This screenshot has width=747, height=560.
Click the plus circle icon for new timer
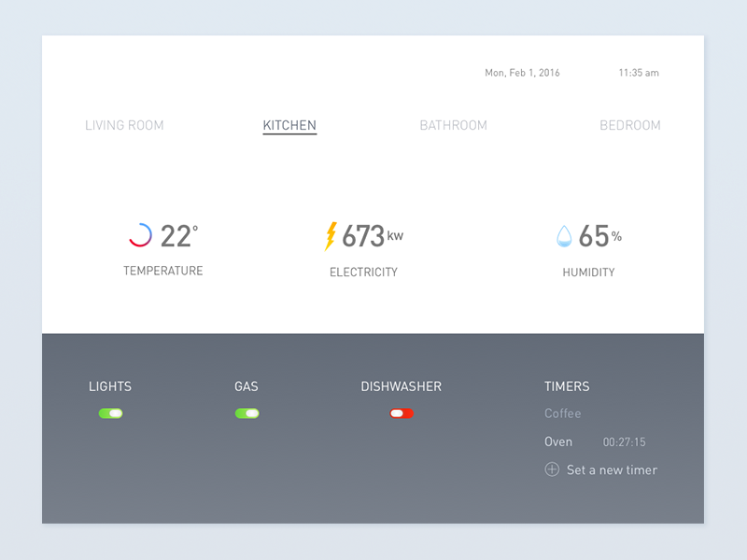pyautogui.click(x=552, y=469)
